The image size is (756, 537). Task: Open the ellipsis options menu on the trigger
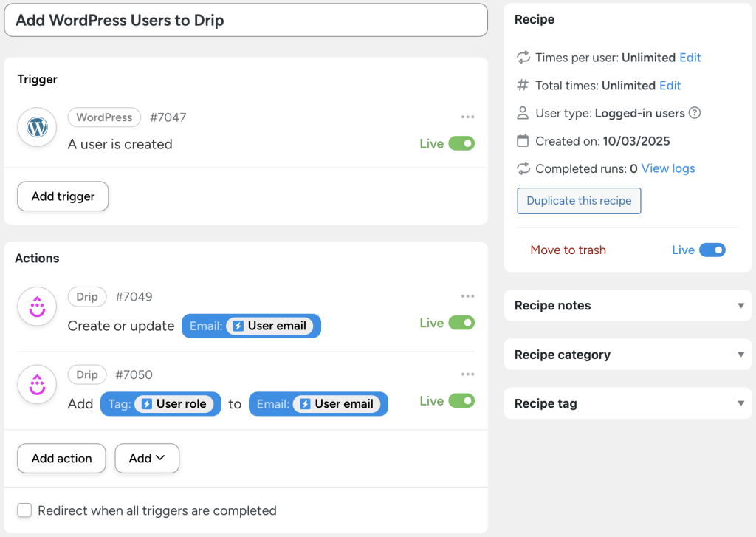click(x=467, y=117)
